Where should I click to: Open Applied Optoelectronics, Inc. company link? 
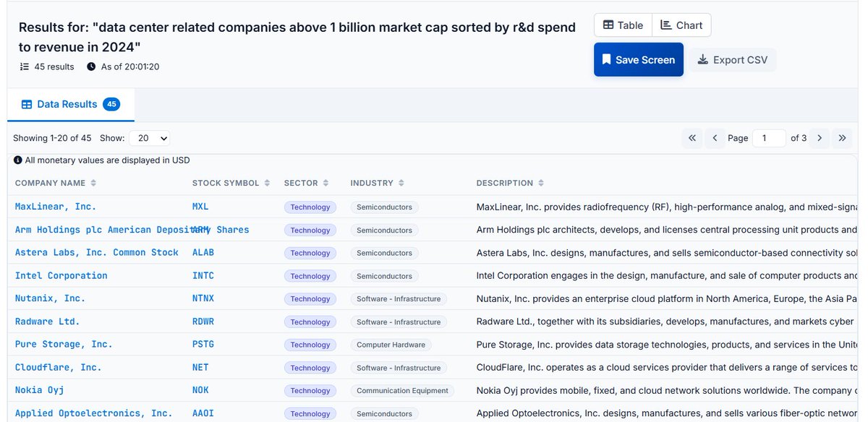(x=94, y=413)
